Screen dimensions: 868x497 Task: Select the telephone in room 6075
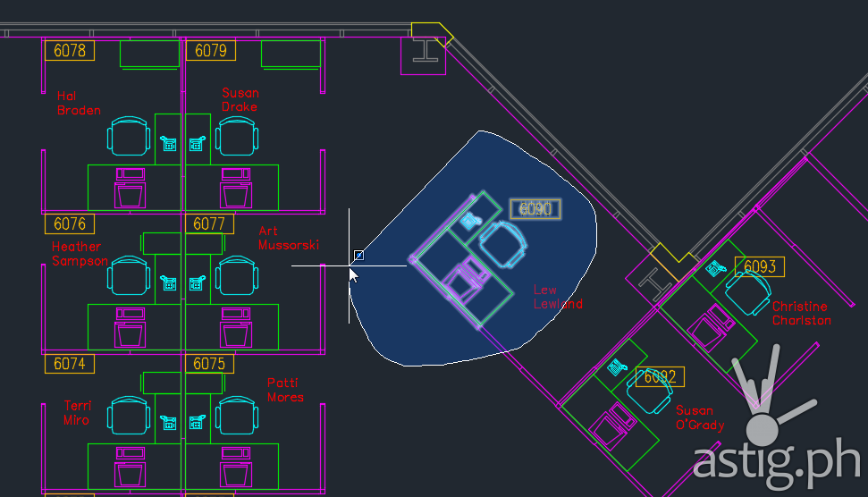tap(197, 423)
